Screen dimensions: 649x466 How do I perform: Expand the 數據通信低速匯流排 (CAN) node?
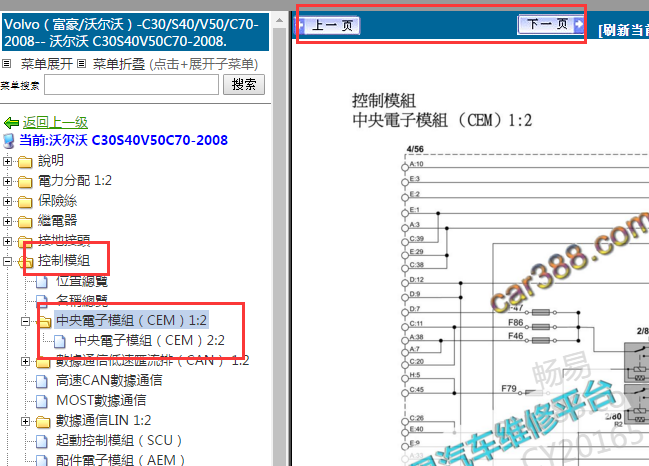[25, 361]
